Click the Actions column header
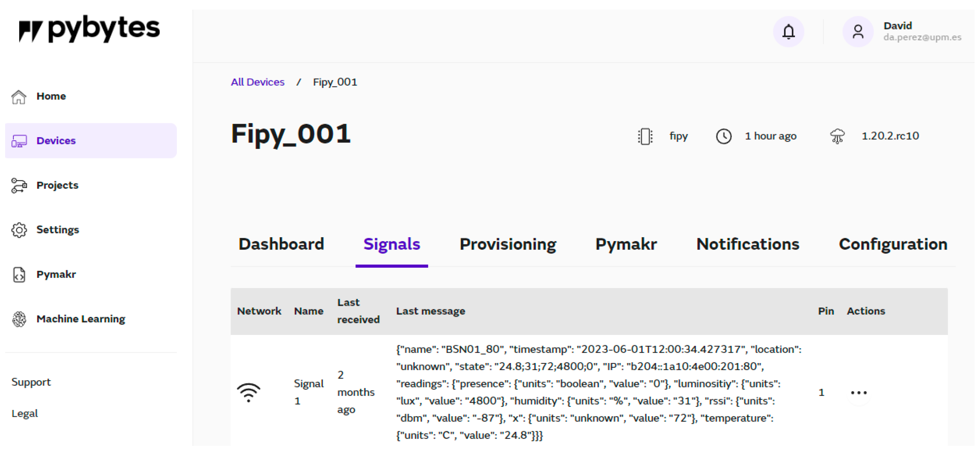Viewport: 980px width, 452px height. (x=866, y=312)
